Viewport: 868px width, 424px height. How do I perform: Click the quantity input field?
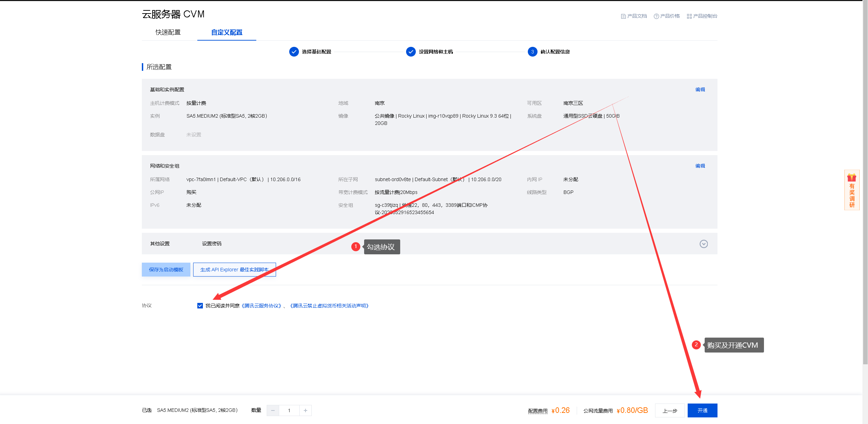289,410
